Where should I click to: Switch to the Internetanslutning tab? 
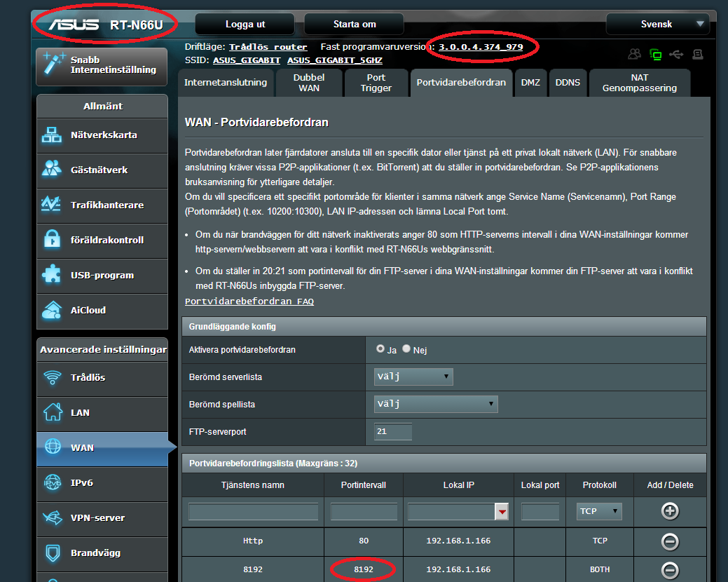(x=226, y=83)
